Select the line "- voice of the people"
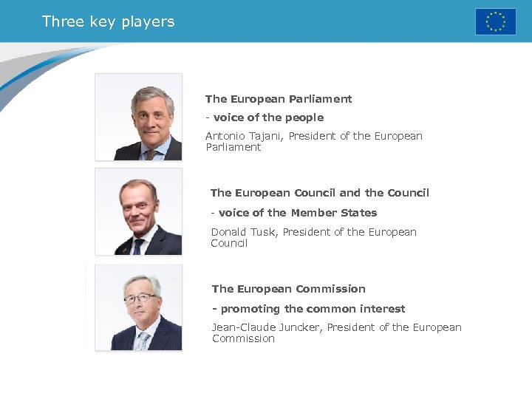This screenshot has width=532, height=399. pos(265,117)
